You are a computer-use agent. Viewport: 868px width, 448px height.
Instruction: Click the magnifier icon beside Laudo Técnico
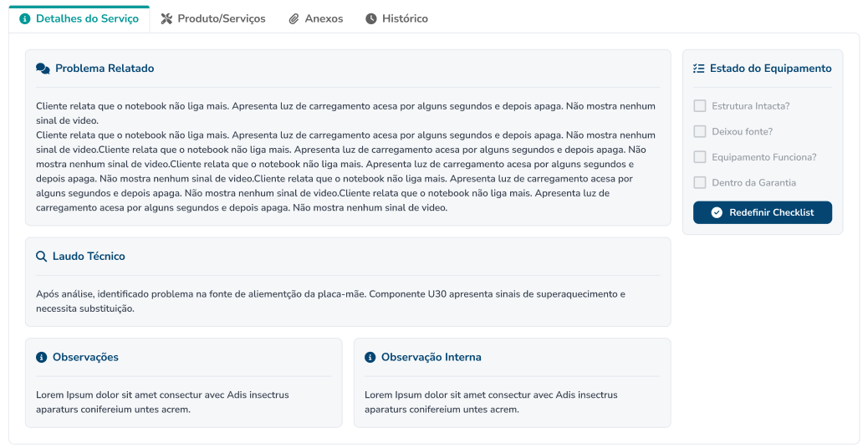coord(42,257)
